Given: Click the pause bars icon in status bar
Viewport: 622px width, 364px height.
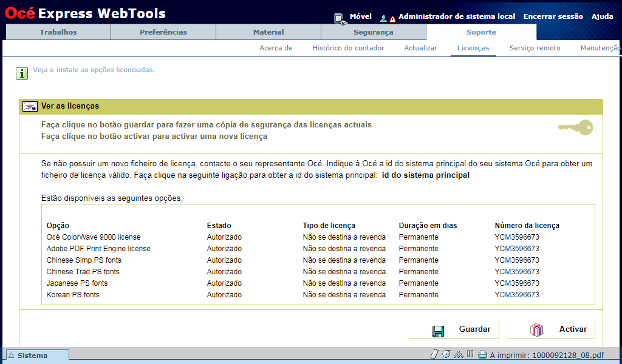Looking at the screenshot, I should click(471, 354).
